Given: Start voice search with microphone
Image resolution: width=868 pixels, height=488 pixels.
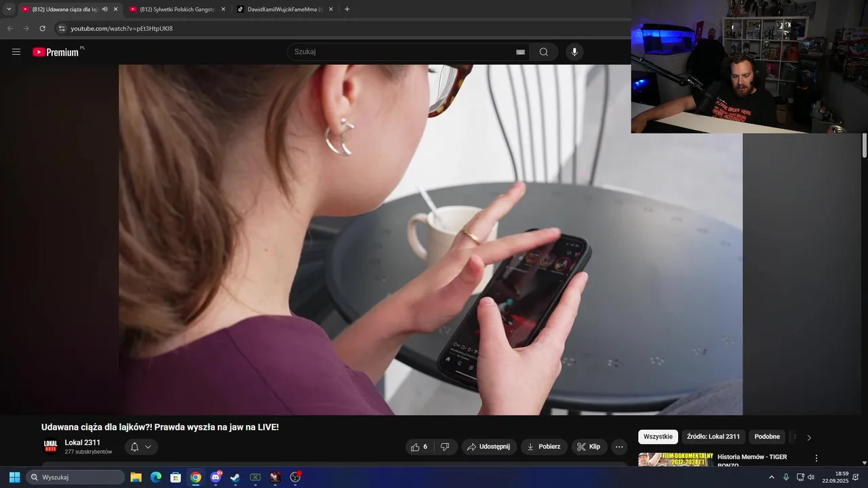Looking at the screenshot, I should point(574,52).
